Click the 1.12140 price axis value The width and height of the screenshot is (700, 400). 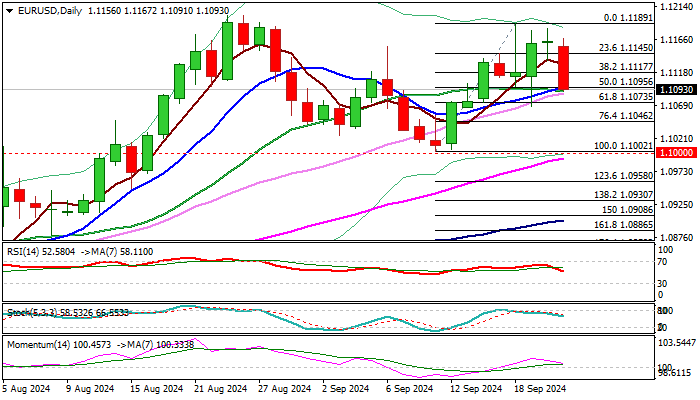(x=676, y=7)
